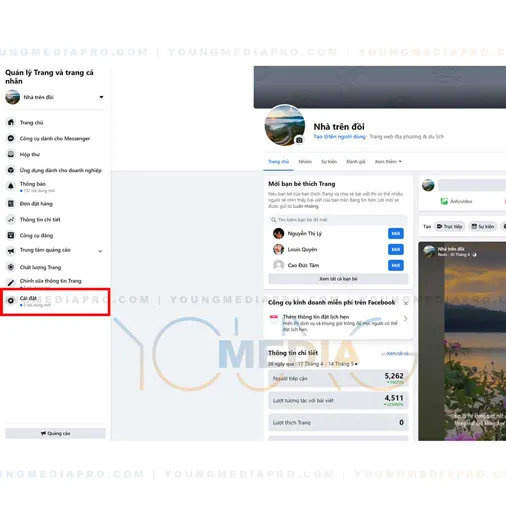Click the Sự kiện create button
Screen dimensions: 506x506
coord(483,227)
